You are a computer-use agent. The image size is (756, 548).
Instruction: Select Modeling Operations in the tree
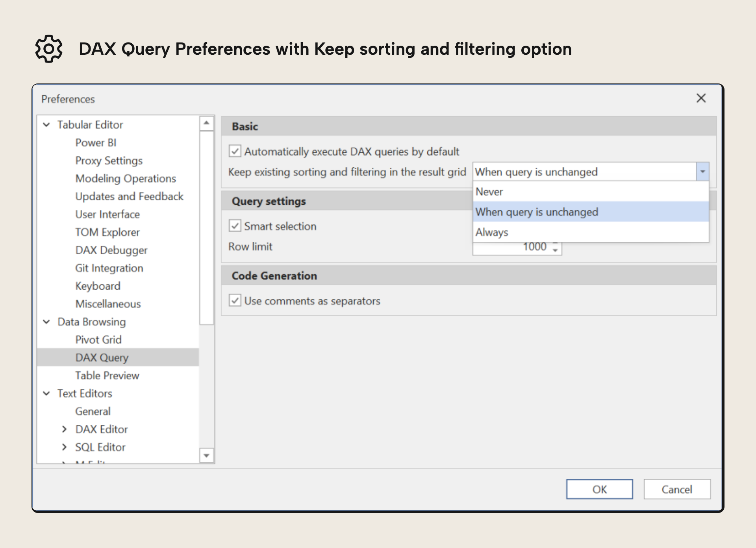[126, 178]
